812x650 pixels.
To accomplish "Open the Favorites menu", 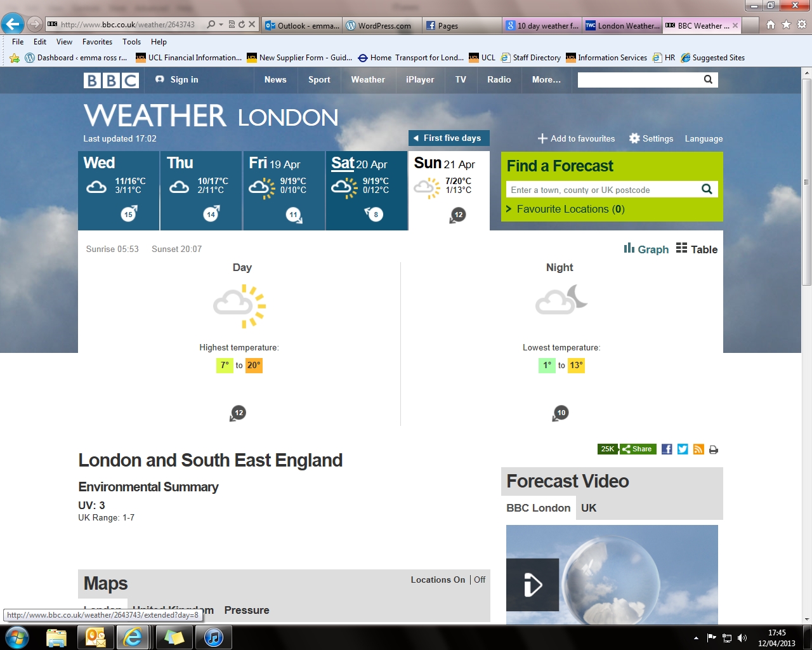I will (x=97, y=42).
